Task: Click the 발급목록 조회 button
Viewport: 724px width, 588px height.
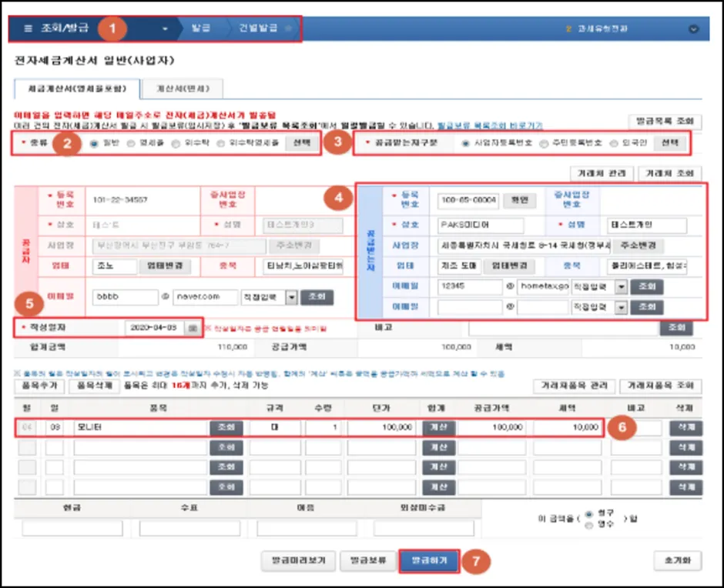Action: pos(665,122)
